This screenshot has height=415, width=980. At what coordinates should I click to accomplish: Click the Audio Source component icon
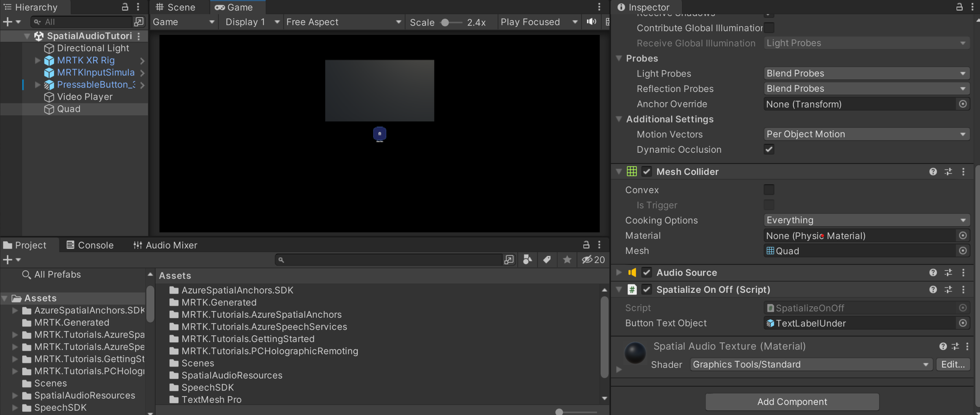633,273
